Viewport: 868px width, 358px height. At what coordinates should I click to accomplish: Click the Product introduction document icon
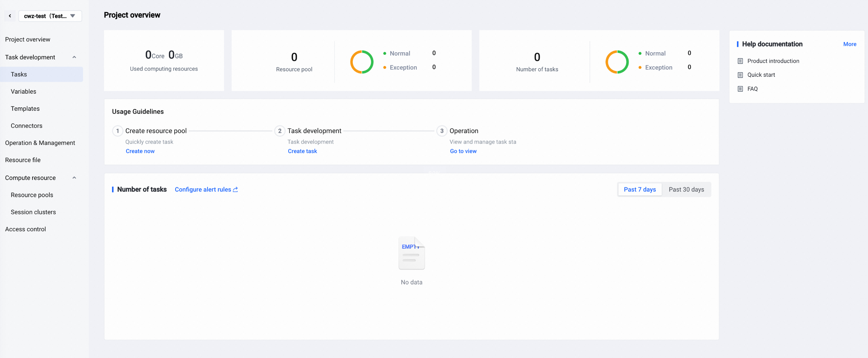click(x=740, y=61)
